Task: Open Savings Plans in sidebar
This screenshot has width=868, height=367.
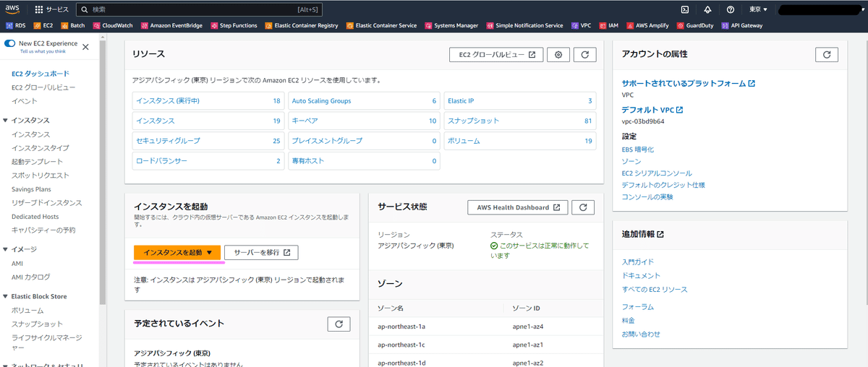Action: (31, 189)
